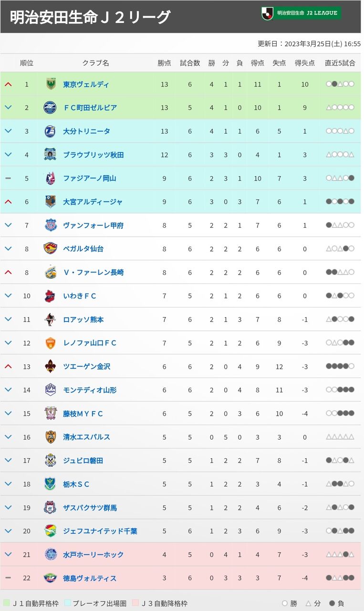Open the 清水エスパルス club link
Image resolution: width=364 pixels, height=611 pixels.
[86, 437]
